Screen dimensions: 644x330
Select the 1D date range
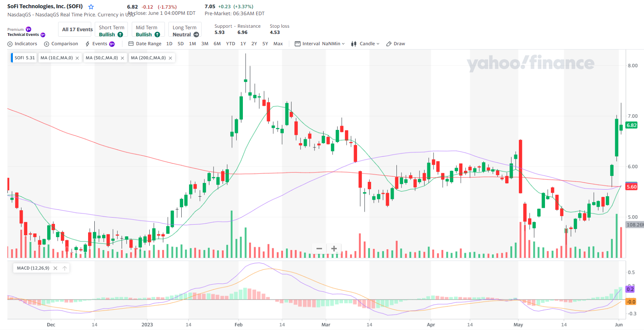pyautogui.click(x=169, y=44)
